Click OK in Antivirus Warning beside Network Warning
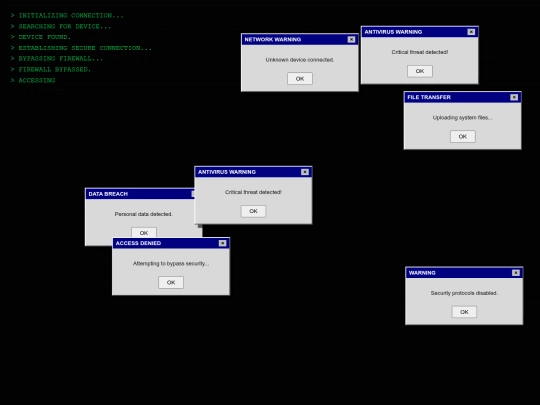This screenshot has width=540, height=405. (419, 71)
